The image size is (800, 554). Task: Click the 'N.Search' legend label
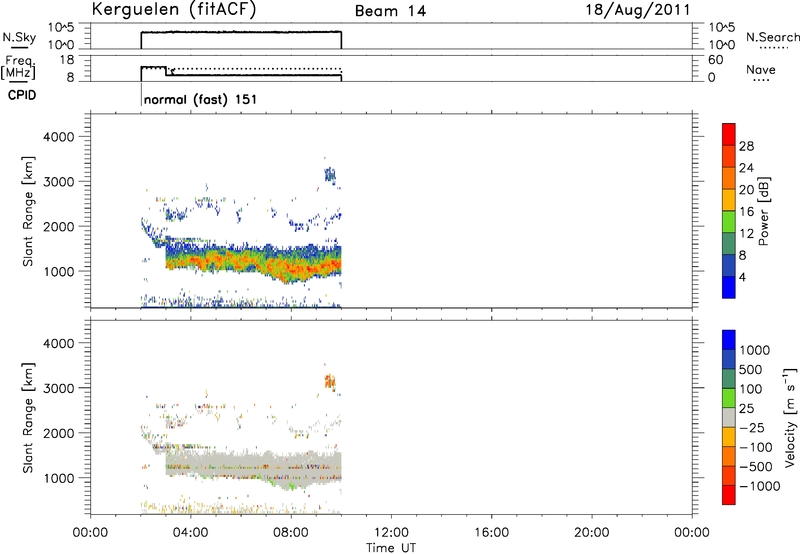pos(773,37)
